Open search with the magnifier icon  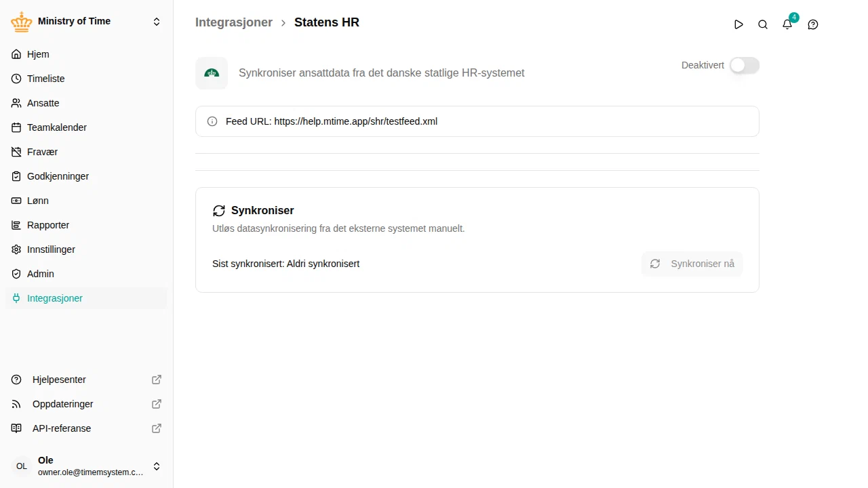tap(763, 24)
